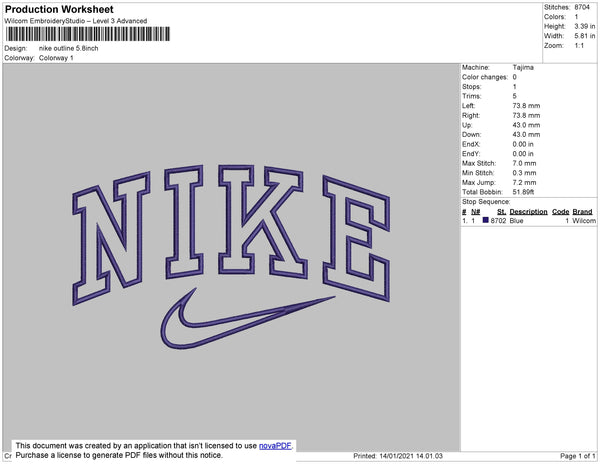
Task: Click the 'Production Worksheet' heading
Action: coord(59,9)
